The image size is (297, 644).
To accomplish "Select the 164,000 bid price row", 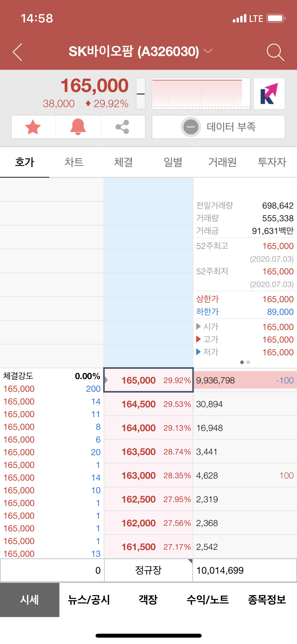I will click(149, 428).
